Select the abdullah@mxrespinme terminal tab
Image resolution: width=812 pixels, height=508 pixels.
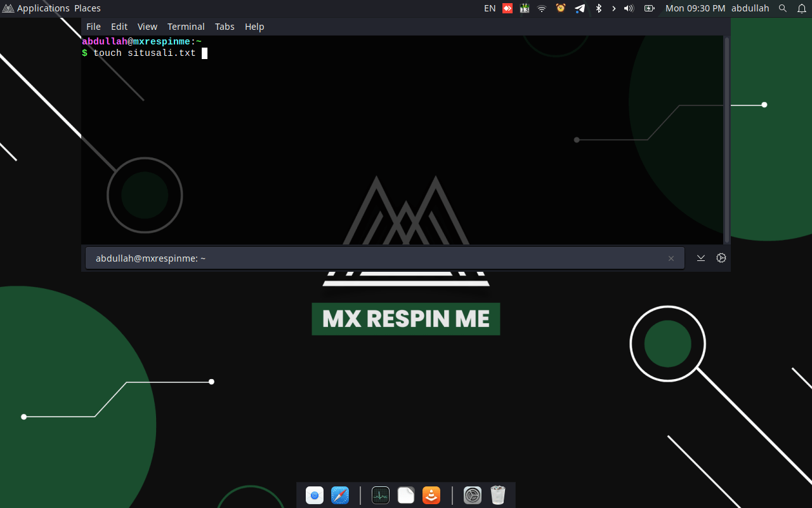coord(385,258)
